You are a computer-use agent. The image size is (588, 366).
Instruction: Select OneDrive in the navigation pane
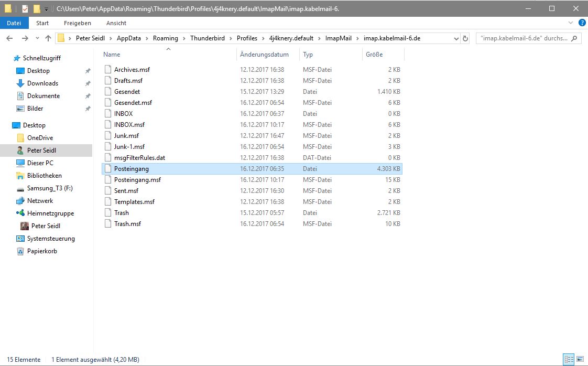tap(40, 138)
